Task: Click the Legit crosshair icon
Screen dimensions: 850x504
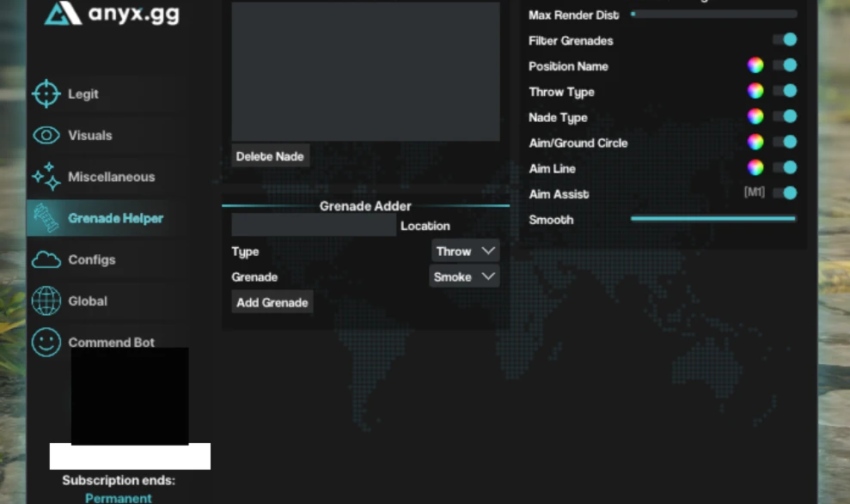Action: (46, 94)
